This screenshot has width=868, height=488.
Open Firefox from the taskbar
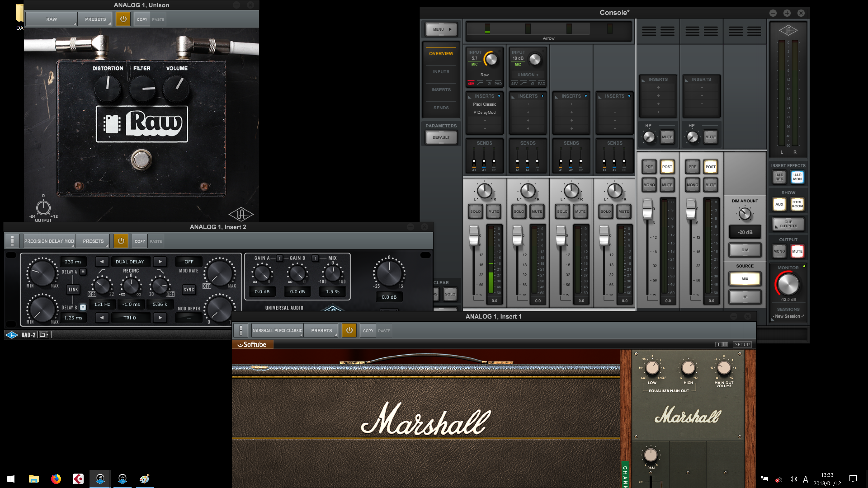click(56, 479)
